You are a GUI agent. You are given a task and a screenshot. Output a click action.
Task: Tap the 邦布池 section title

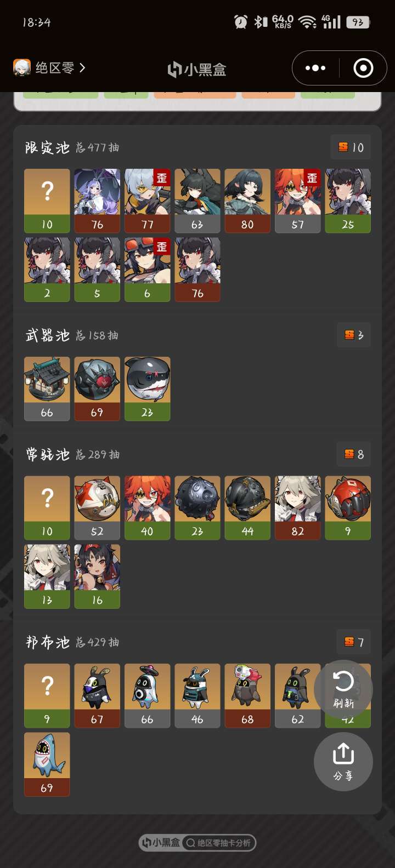pos(47,642)
